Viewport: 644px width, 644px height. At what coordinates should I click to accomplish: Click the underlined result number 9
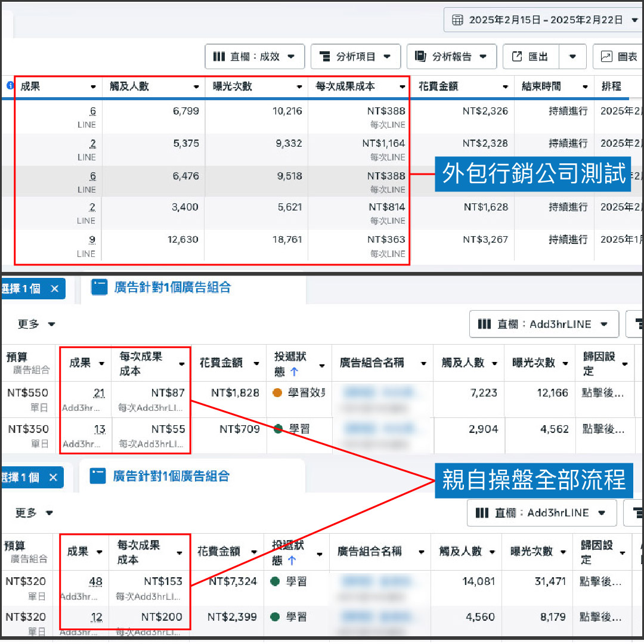click(92, 240)
